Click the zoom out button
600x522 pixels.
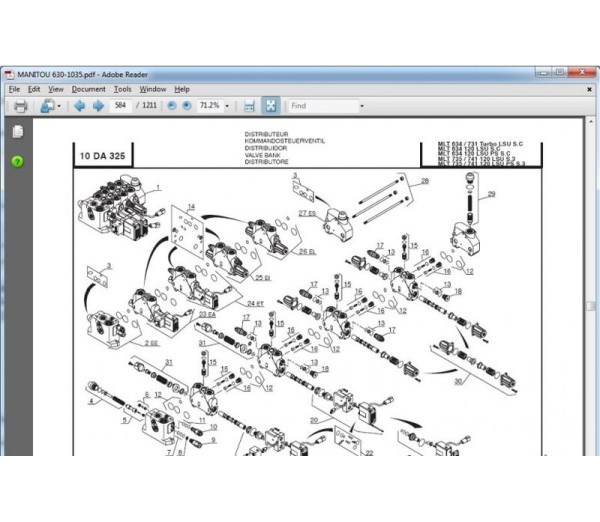pyautogui.click(x=172, y=106)
